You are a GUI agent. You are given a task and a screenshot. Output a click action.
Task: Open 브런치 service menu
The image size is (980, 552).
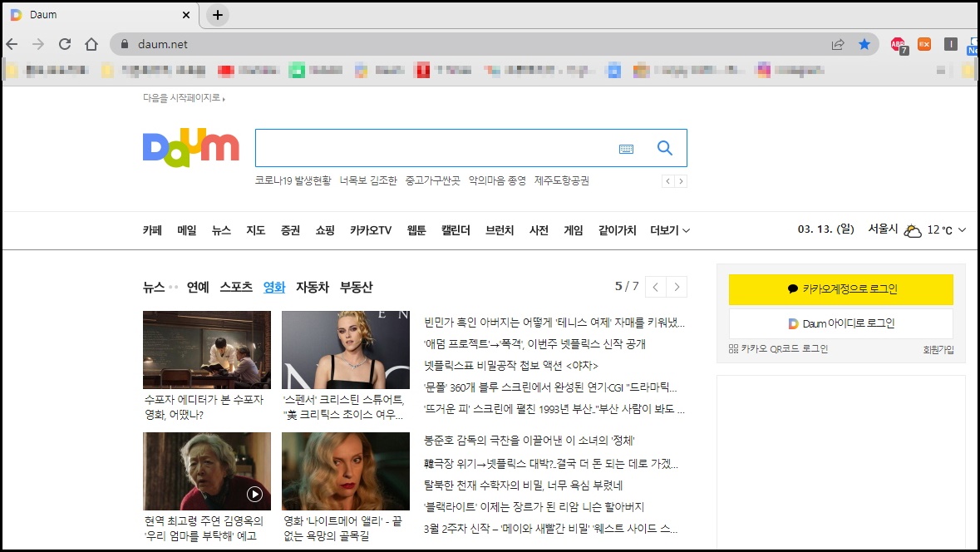click(500, 230)
